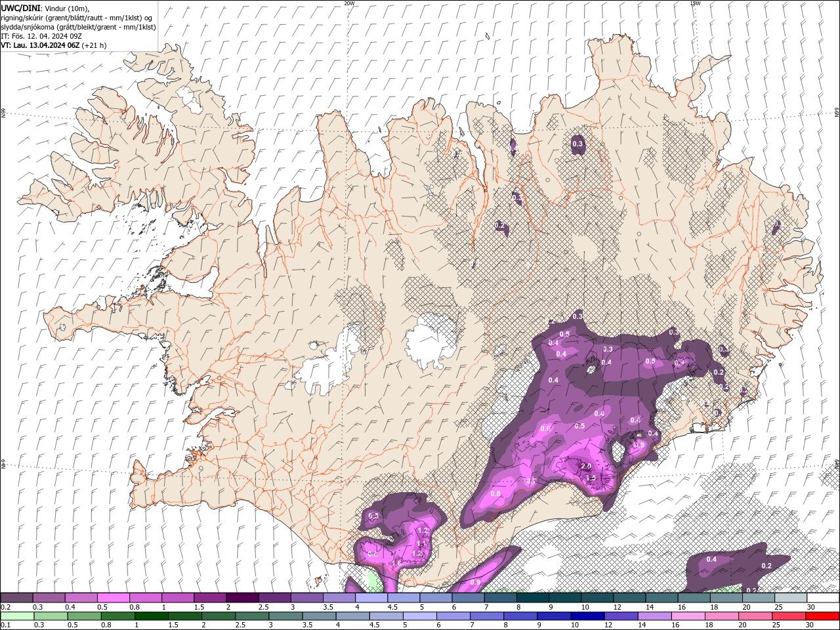
Task: Click the 4 swatch in snow legend row
Action: pos(371,598)
